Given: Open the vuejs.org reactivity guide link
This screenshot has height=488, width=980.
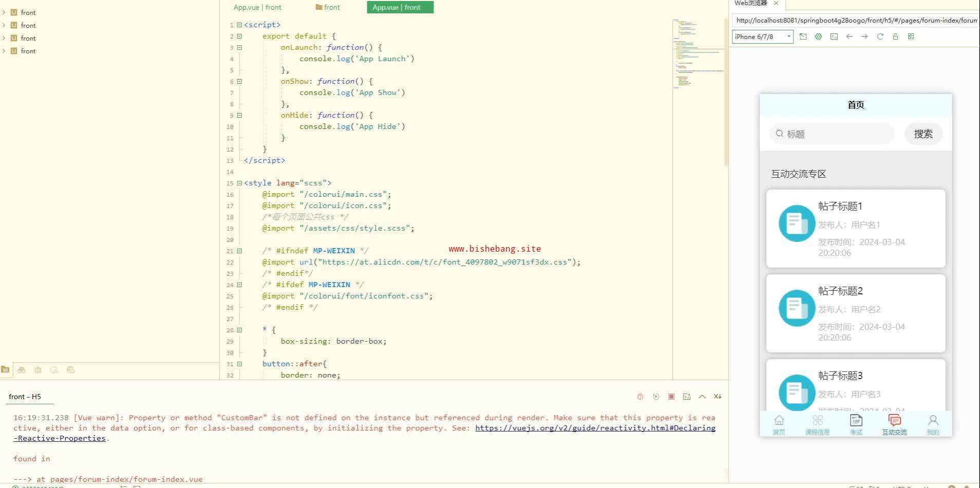Looking at the screenshot, I should (595, 428).
